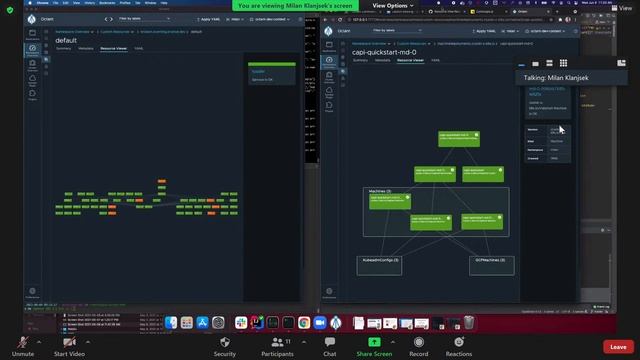Select the KubeadmConfigs (3) group node

379,266
